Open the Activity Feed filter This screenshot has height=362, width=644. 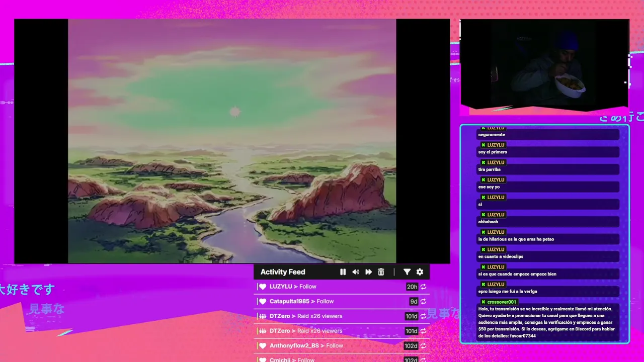(407, 272)
